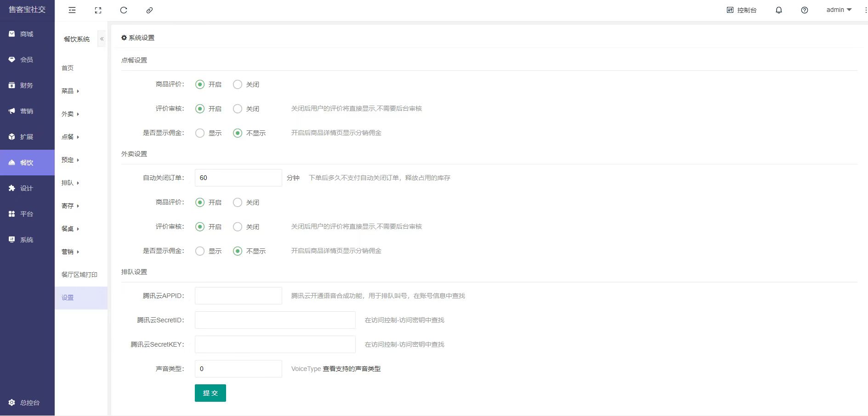Click the help question mark icon
The height and width of the screenshot is (416, 868).
click(x=805, y=10)
